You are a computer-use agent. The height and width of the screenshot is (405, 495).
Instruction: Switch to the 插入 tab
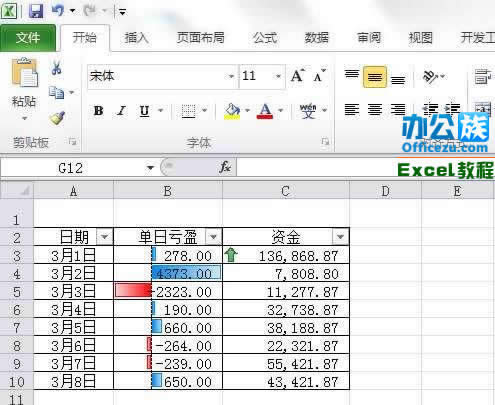point(136,37)
